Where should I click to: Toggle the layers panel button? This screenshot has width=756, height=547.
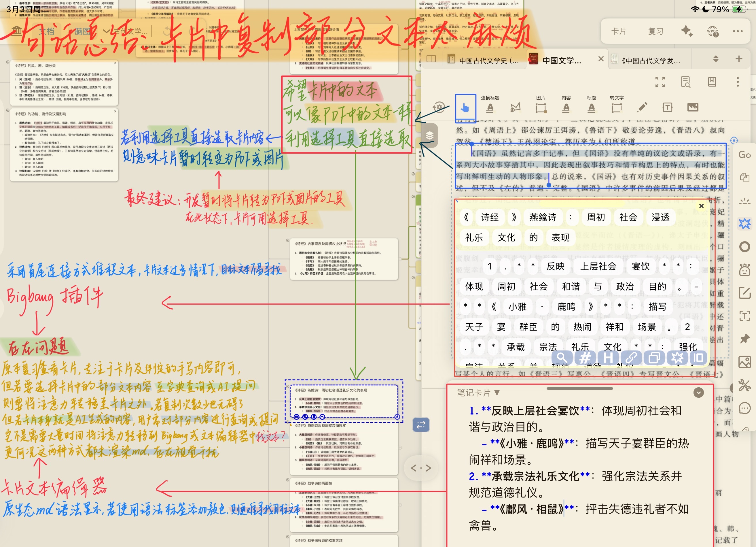point(429,135)
